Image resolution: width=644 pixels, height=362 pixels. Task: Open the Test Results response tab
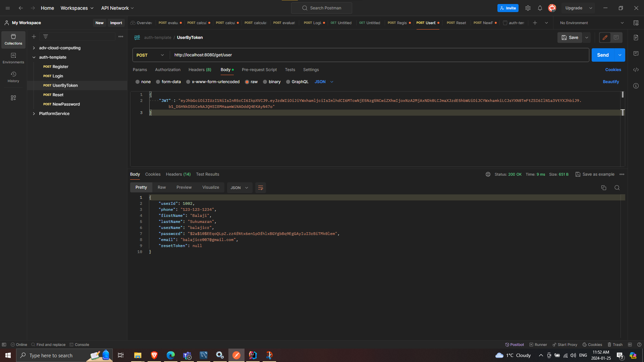click(x=207, y=174)
